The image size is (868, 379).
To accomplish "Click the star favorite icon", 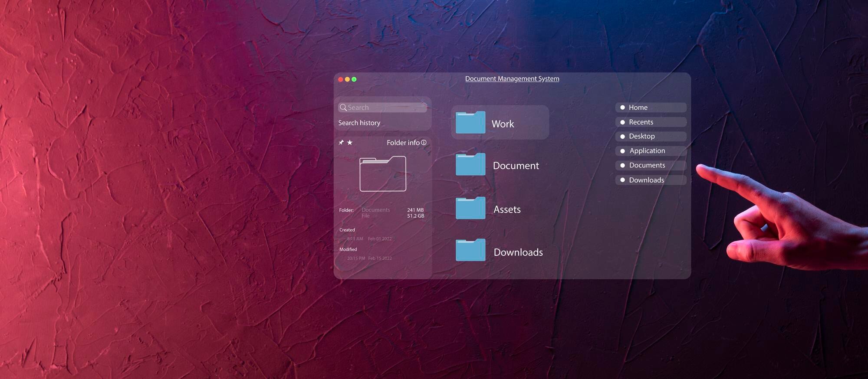I will click(350, 142).
